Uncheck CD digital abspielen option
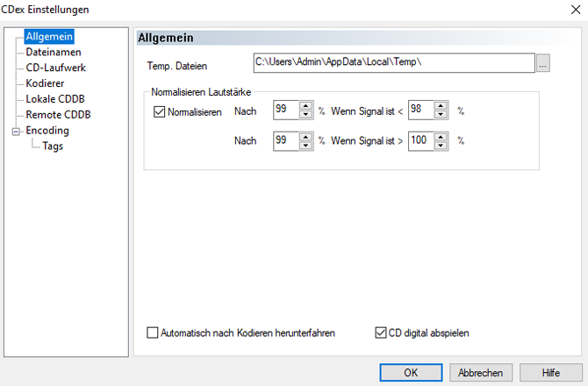The height and width of the screenshot is (386, 588). pyautogui.click(x=380, y=332)
